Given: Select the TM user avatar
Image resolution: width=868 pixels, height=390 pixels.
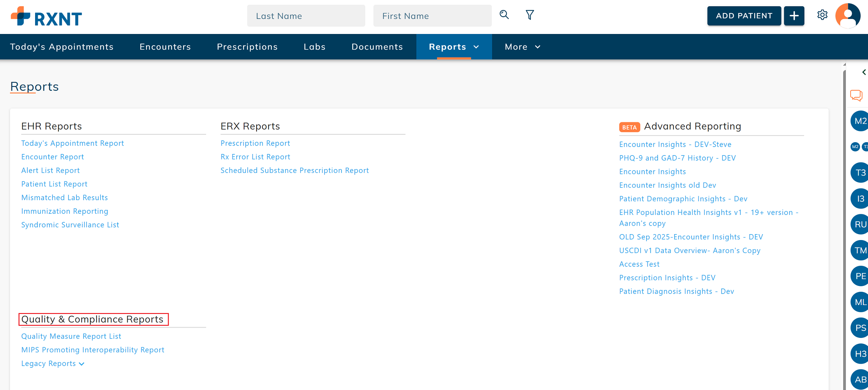Looking at the screenshot, I should 860,250.
